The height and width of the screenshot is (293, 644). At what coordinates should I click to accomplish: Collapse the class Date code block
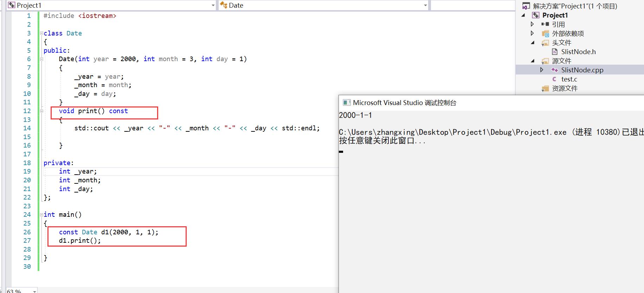41,33
